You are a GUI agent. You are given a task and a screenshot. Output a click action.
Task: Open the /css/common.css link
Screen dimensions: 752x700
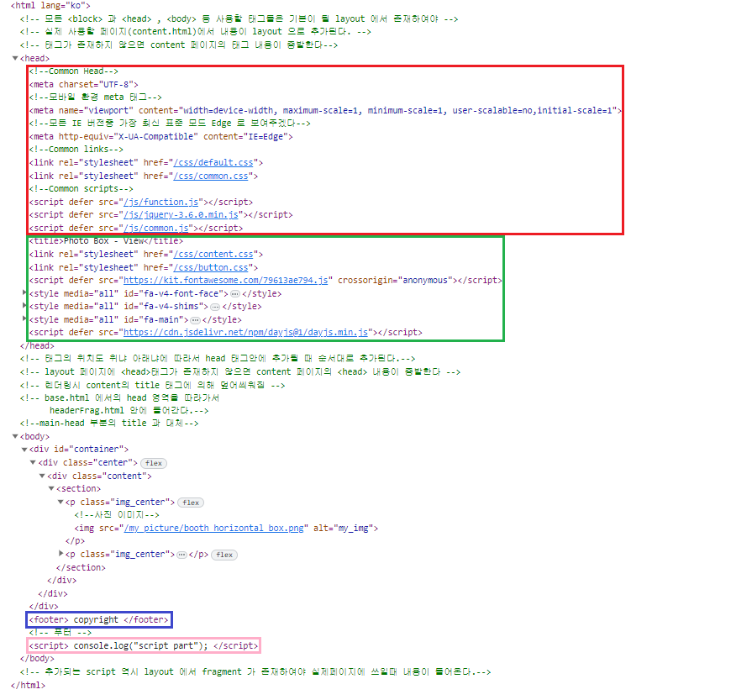click(211, 176)
